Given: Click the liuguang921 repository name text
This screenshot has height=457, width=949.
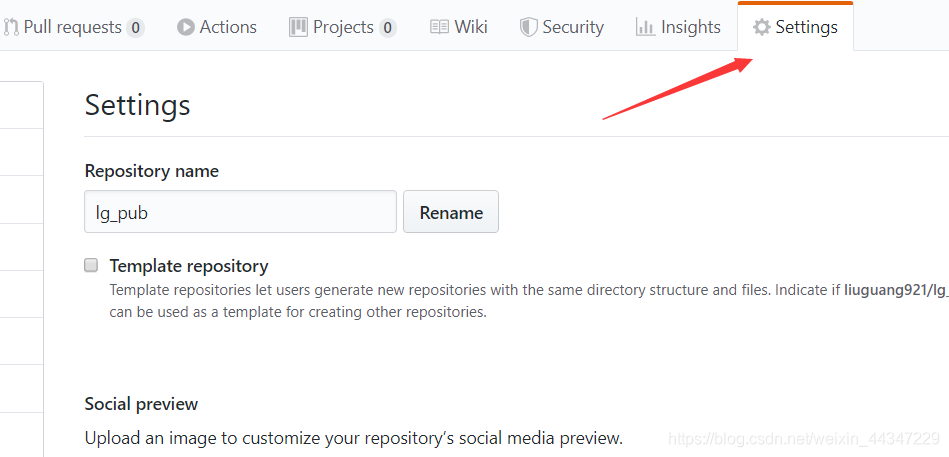Looking at the screenshot, I should [x=896, y=290].
